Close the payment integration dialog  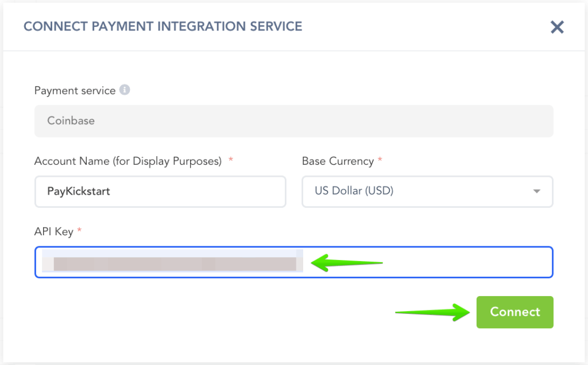click(557, 27)
